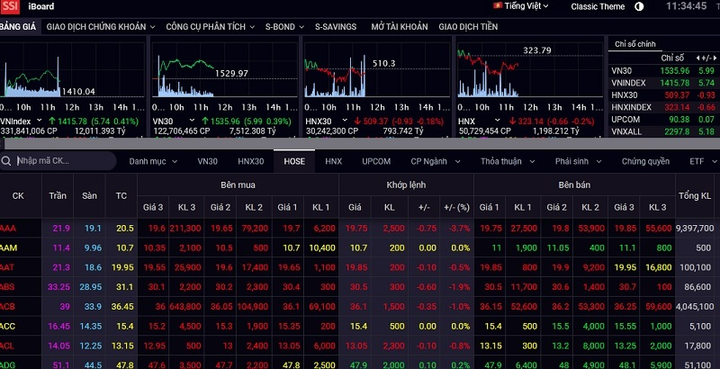
Task: Switch to the HNX tab
Action: tap(333, 162)
